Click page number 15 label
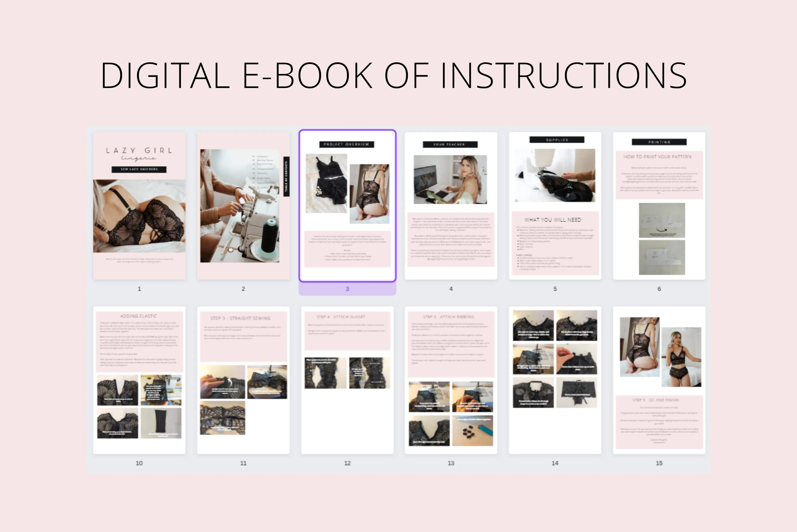 (x=659, y=463)
